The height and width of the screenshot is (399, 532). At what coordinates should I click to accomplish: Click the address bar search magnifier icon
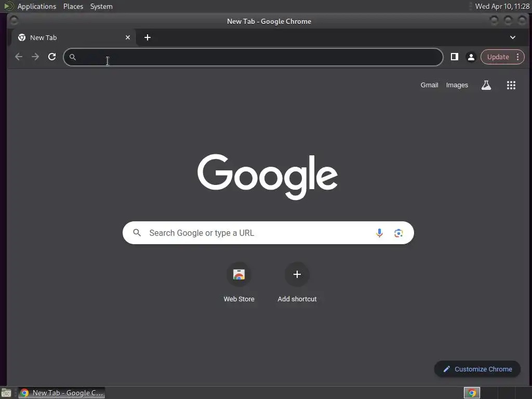[x=73, y=57]
